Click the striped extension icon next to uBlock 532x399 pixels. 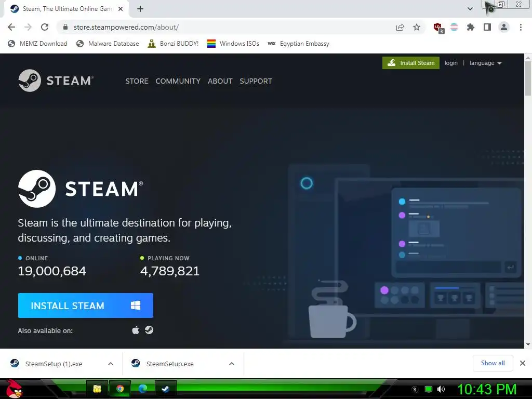[x=454, y=27]
